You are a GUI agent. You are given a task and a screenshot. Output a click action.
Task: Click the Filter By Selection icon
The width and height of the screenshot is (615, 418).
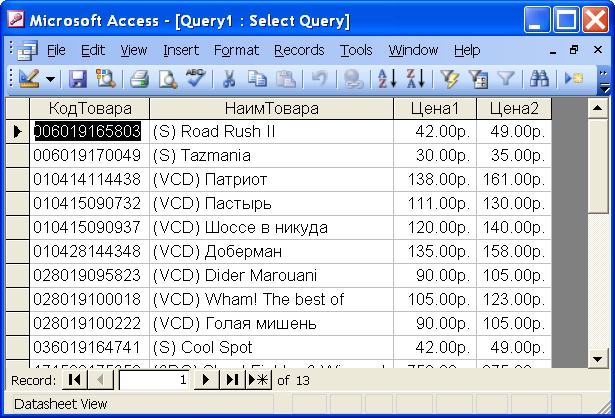pos(449,79)
